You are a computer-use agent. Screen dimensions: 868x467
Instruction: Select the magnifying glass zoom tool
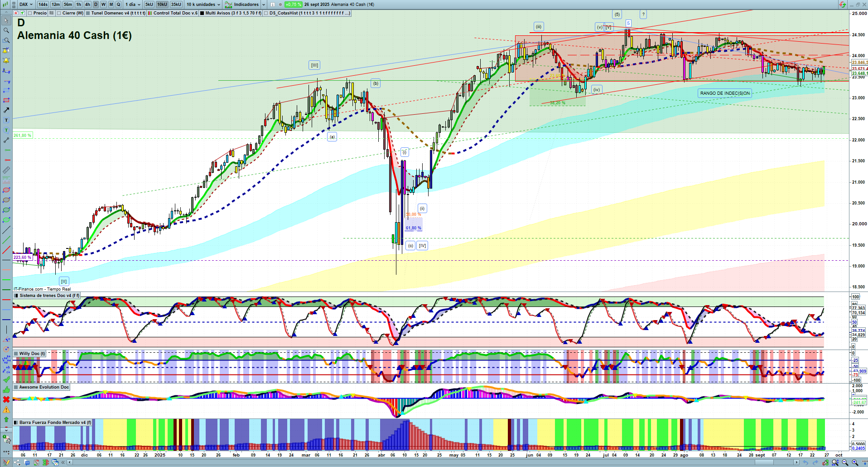click(6, 30)
